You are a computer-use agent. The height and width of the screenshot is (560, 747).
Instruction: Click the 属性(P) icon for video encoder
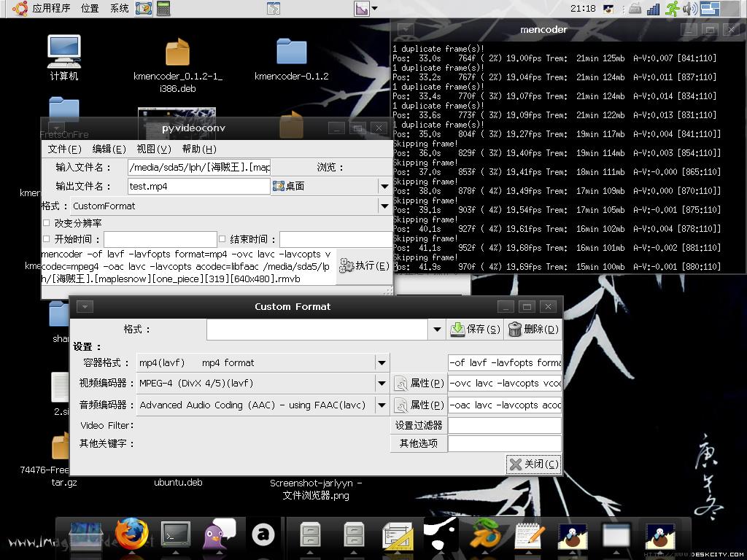point(400,384)
